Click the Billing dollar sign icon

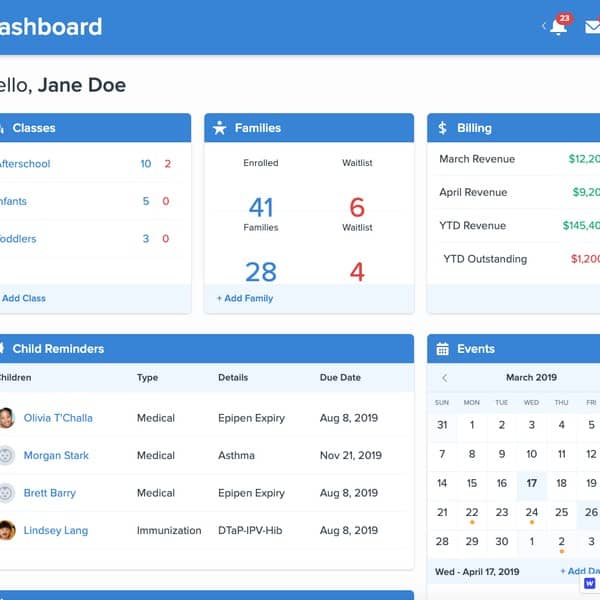(x=443, y=128)
